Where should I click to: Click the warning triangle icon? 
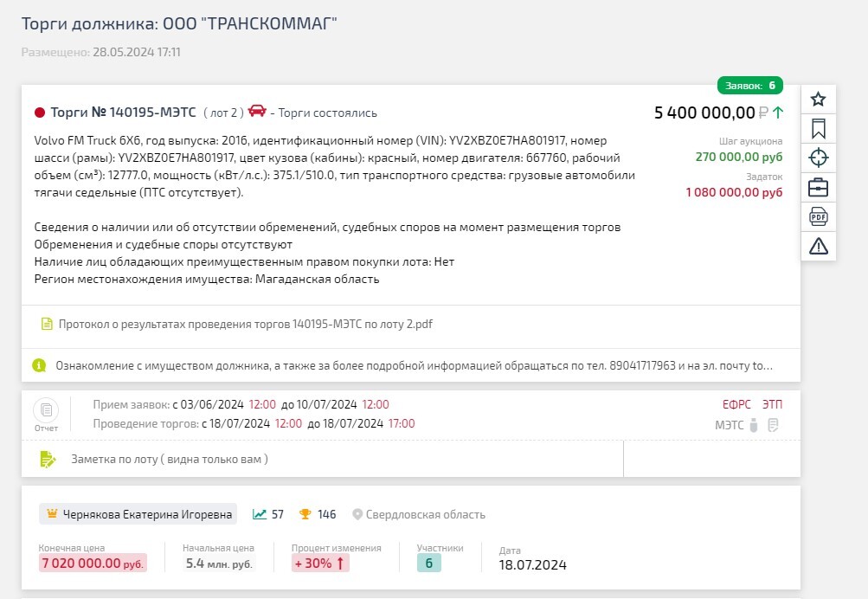818,246
